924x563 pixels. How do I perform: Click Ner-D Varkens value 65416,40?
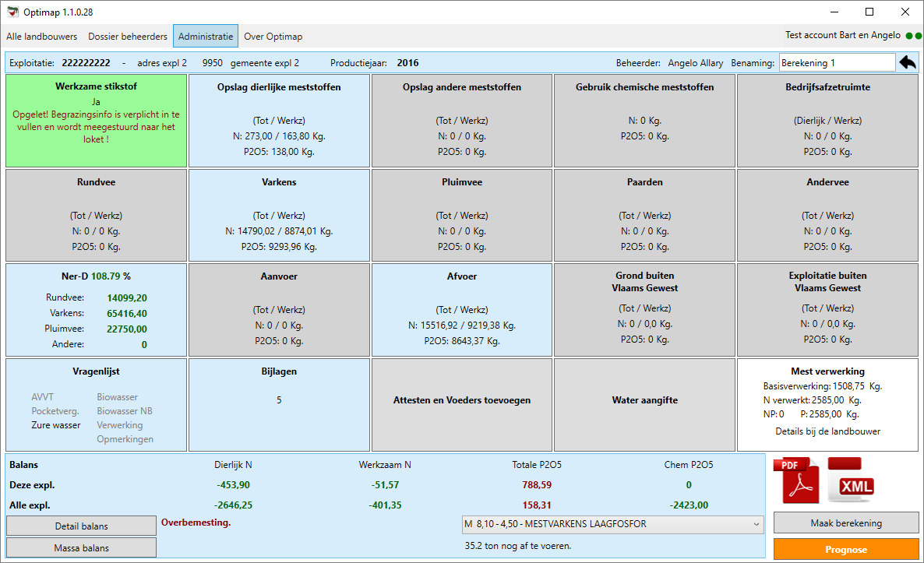click(x=127, y=313)
